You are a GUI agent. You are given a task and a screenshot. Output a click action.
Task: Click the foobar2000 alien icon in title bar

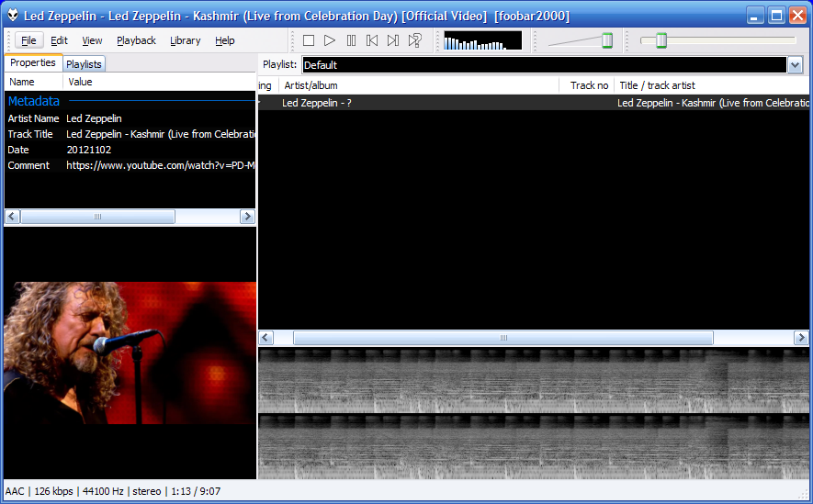point(13,16)
